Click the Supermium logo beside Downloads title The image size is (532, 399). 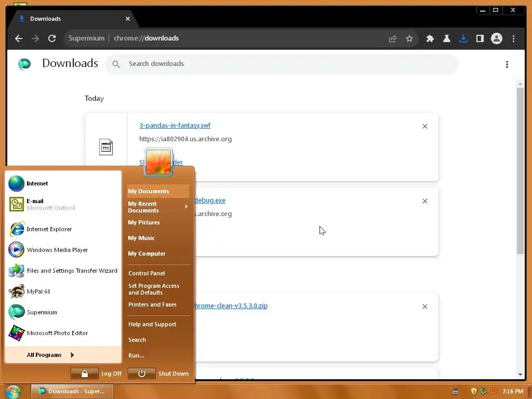(24, 64)
